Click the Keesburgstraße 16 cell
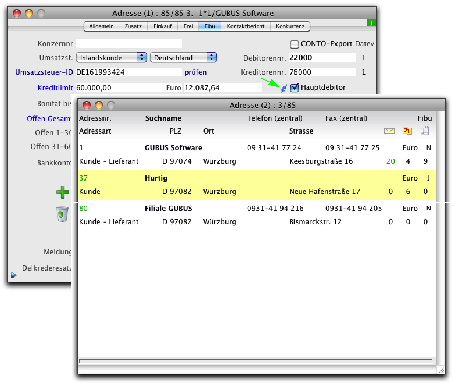Viewport: 455px width, 387px height. point(321,161)
